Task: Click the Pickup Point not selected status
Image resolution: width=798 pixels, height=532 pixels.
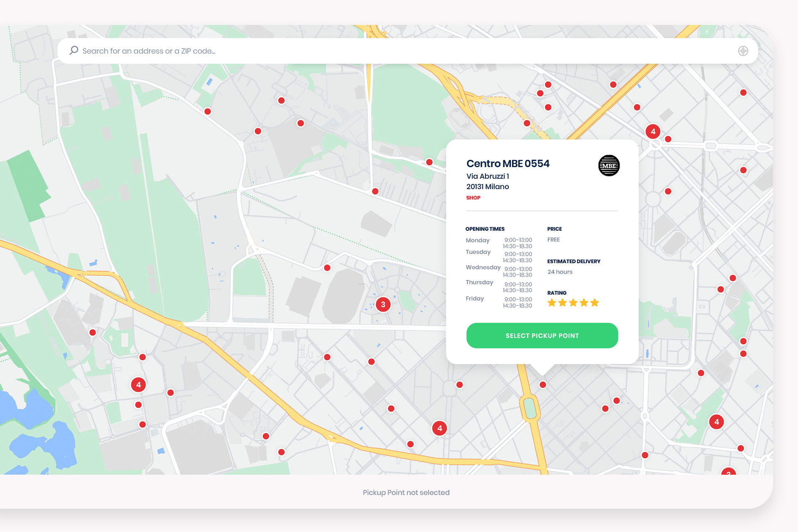Action: pyautogui.click(x=406, y=493)
